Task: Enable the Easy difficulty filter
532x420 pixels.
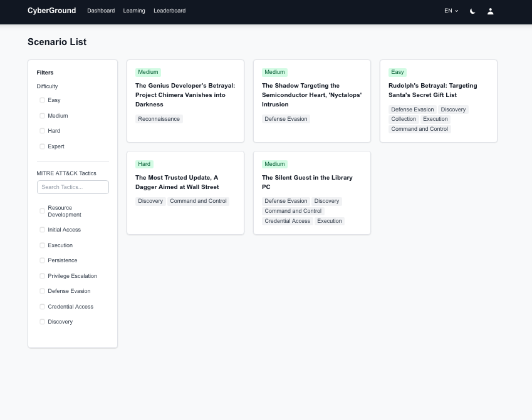Action: tap(43, 100)
